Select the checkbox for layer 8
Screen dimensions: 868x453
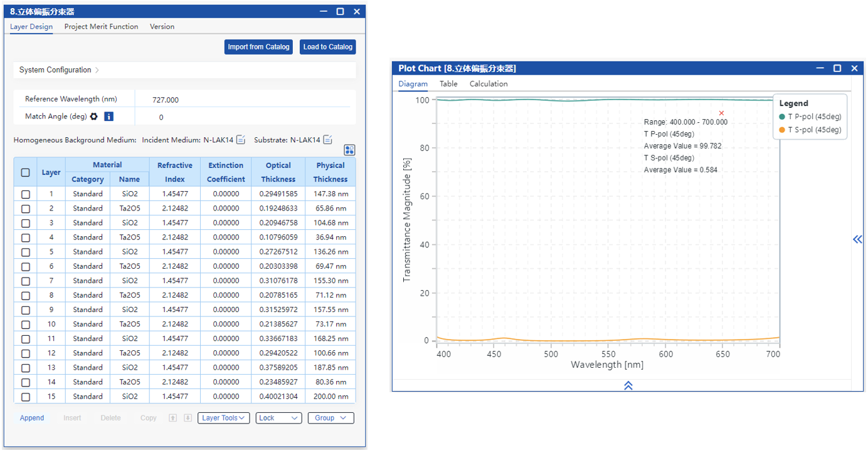click(x=26, y=296)
